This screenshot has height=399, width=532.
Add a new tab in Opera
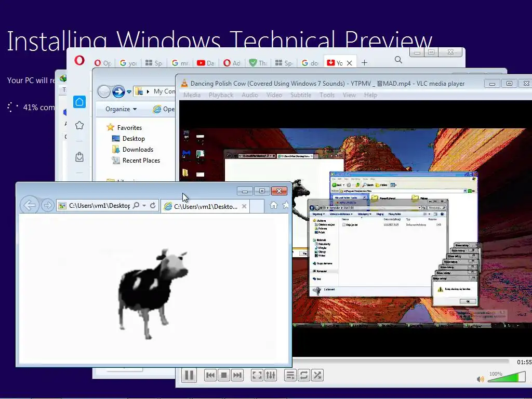[x=364, y=63]
